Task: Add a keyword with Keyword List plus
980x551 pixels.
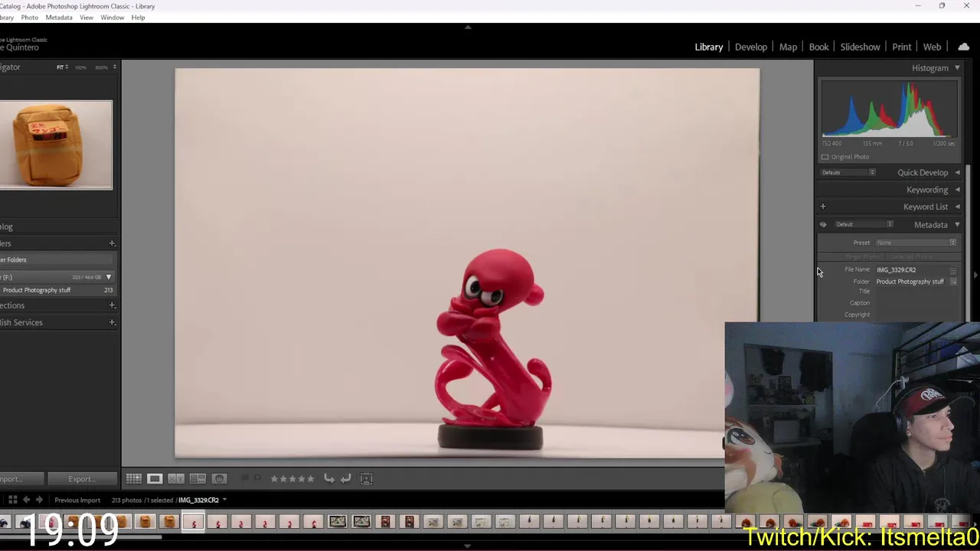Action: pyautogui.click(x=823, y=207)
